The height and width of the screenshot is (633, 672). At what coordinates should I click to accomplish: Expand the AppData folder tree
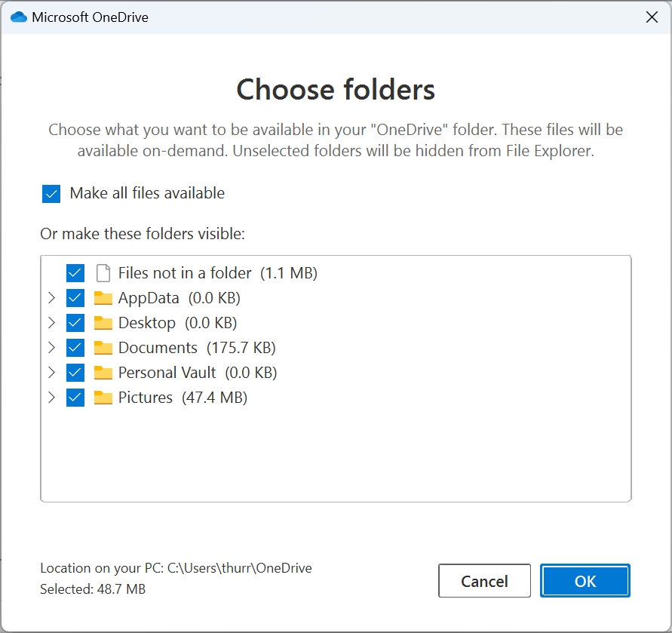[x=51, y=298]
